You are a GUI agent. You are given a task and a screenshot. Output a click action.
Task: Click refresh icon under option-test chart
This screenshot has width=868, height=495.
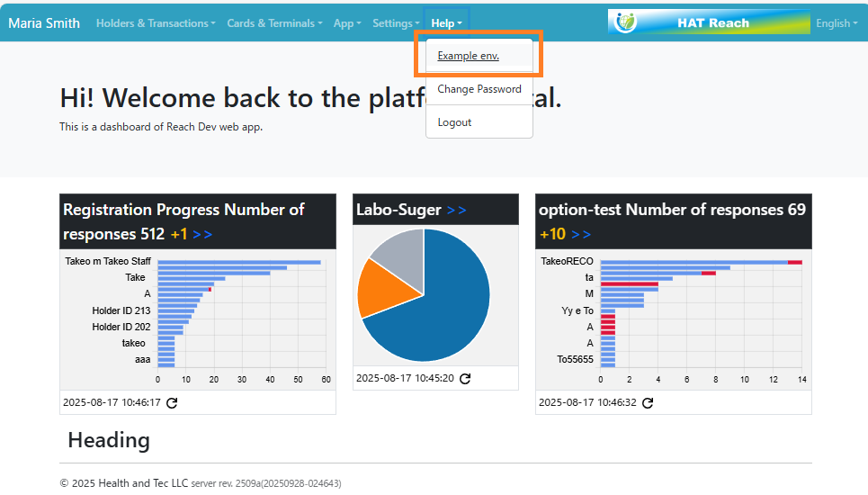[x=648, y=402]
